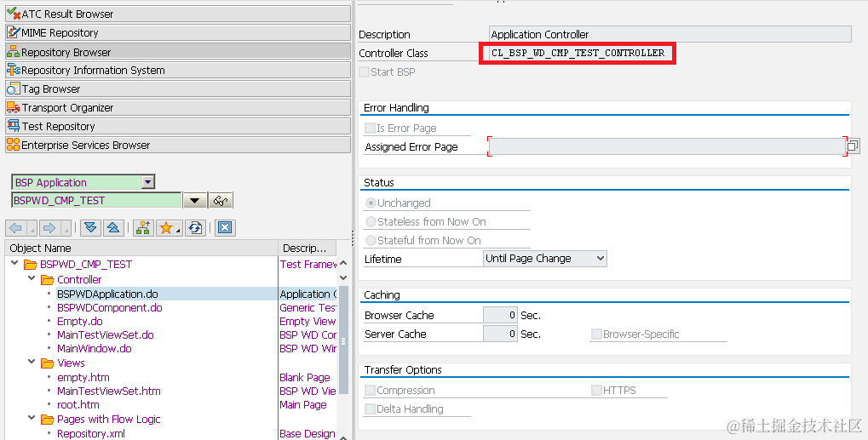Viewport: 868px width, 440px height.
Task: Click the superordinate object list hierarchy icon
Action: (143, 228)
